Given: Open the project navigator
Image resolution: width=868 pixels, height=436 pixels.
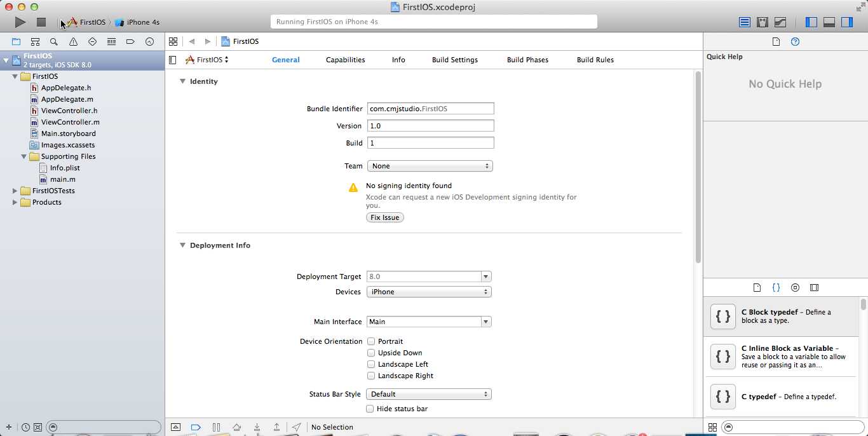Looking at the screenshot, I should 17,41.
